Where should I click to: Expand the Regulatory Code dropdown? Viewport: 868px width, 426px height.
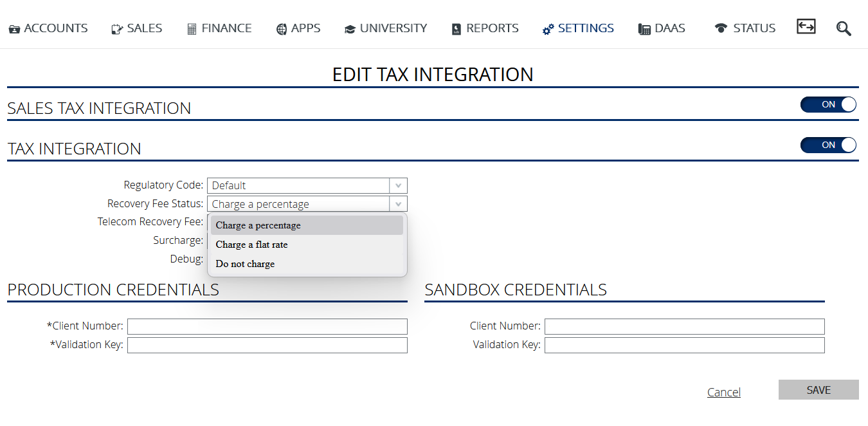pos(398,186)
